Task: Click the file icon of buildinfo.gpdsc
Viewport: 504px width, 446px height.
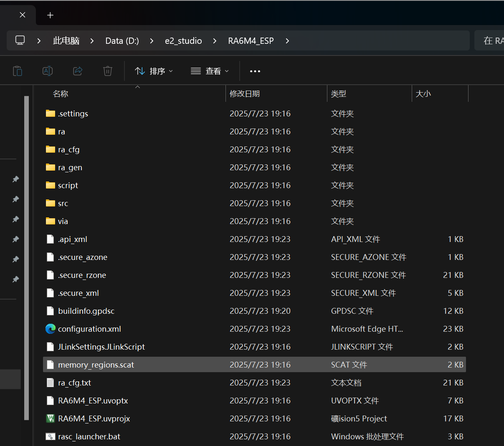Action: pos(51,311)
